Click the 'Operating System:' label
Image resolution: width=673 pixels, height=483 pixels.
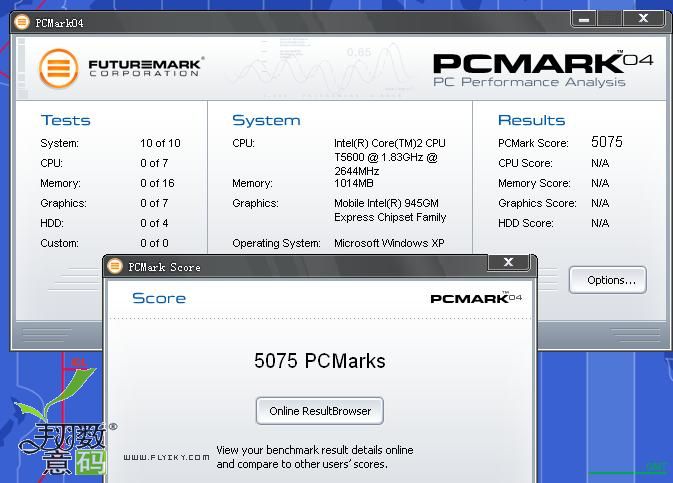[276, 243]
